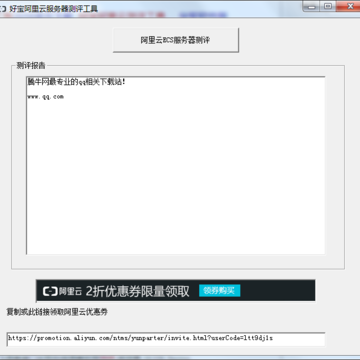Open the 阿里云 2折优惠券 banner ad

[x=175, y=291]
